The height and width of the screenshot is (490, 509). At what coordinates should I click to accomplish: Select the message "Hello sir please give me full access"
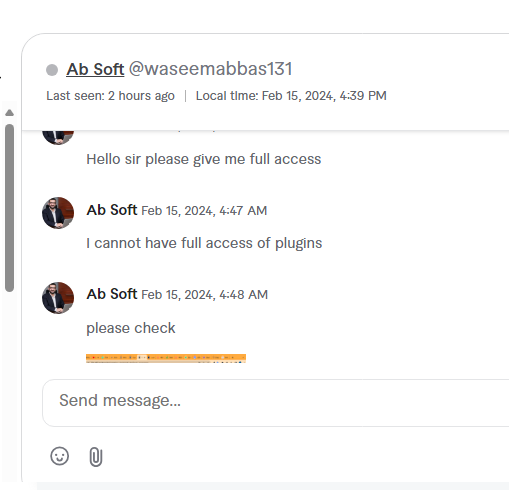tap(204, 159)
